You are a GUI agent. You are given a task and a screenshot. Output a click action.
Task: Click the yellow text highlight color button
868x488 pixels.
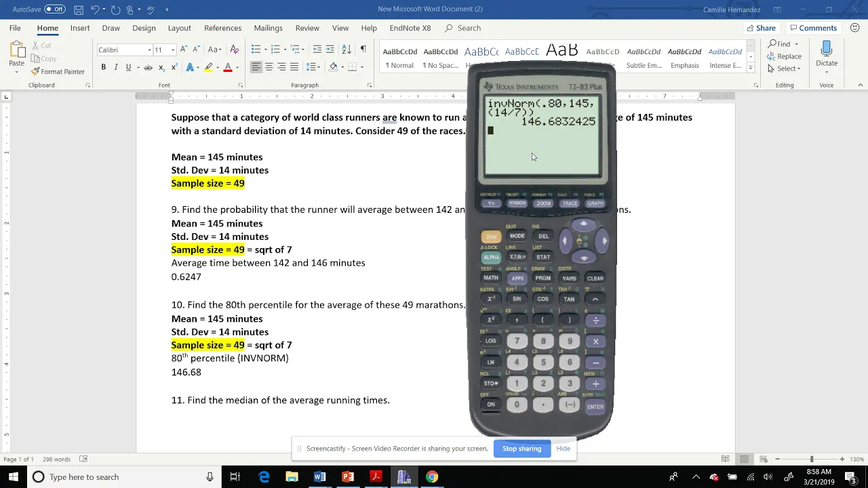[x=208, y=67]
